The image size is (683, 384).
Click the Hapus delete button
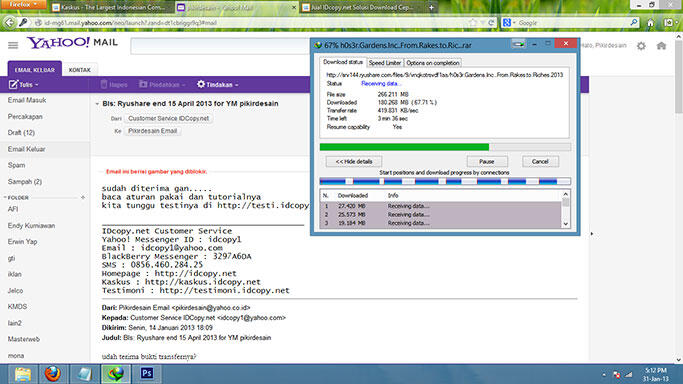(114, 84)
